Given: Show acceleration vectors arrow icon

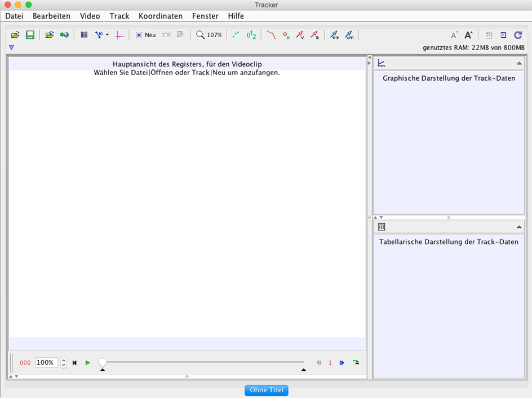Looking at the screenshot, I should tap(314, 34).
